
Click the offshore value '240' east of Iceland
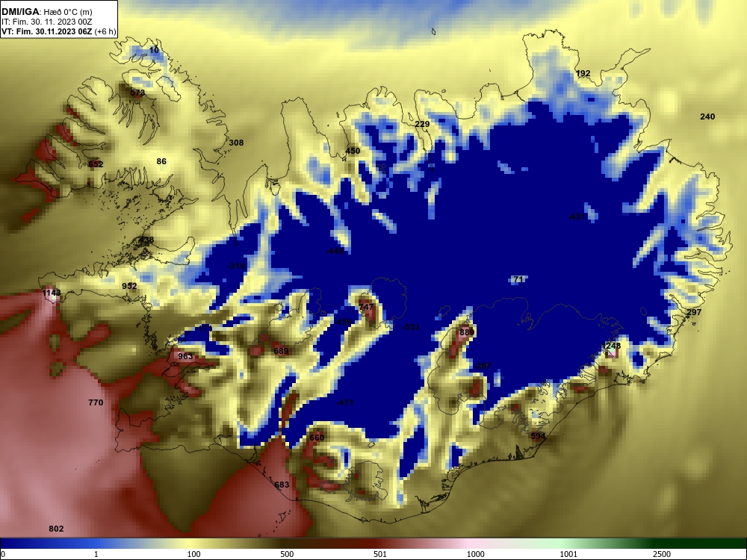point(707,116)
